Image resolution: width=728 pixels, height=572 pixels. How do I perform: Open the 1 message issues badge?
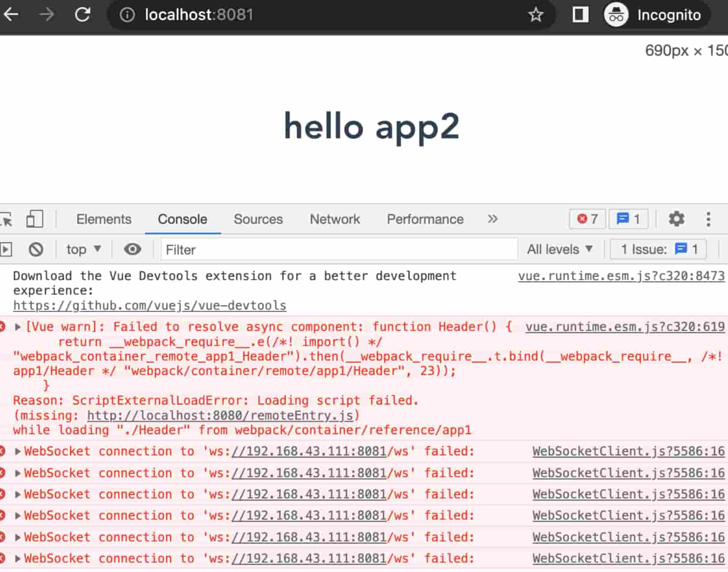628,219
